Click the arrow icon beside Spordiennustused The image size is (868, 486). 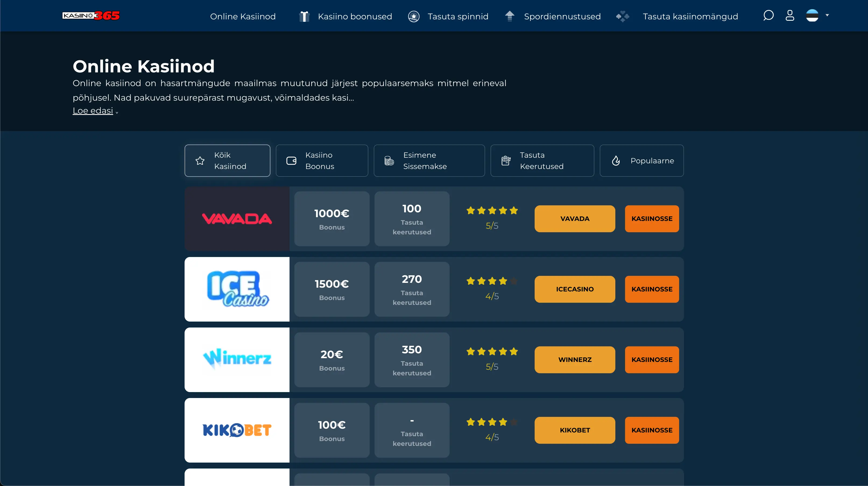[x=510, y=16]
